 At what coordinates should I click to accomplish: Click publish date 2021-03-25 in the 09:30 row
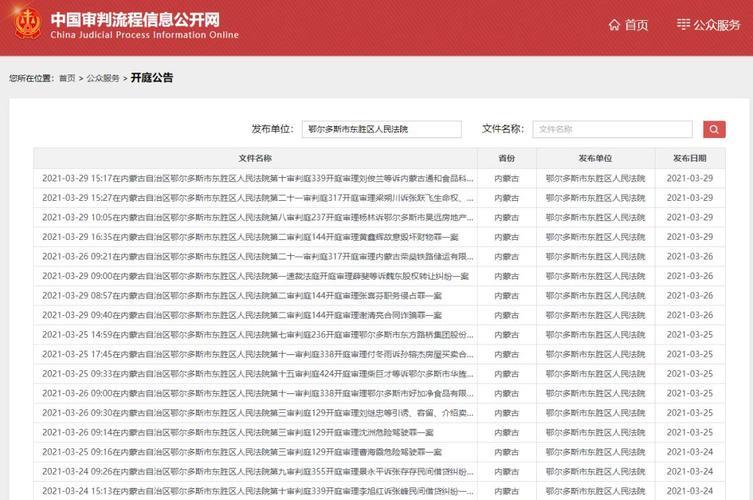tap(690, 413)
